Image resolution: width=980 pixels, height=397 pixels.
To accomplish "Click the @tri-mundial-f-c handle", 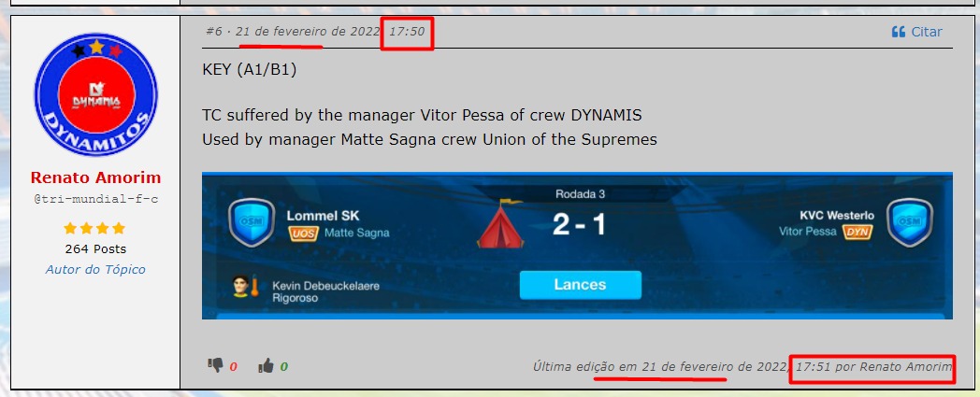I will (x=95, y=199).
